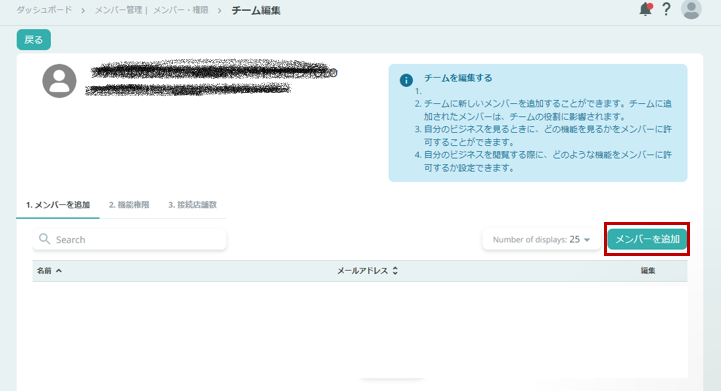
Task: Click the チーム編集 breadcrumb text
Action: [x=256, y=10]
